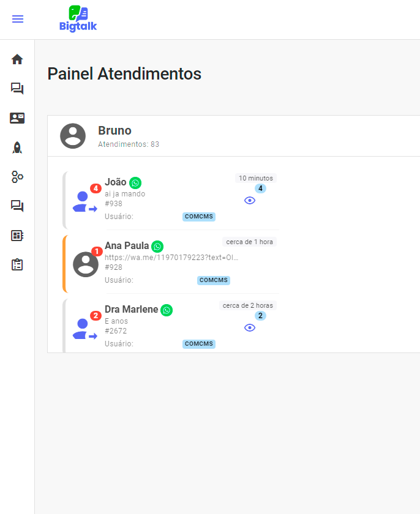This screenshot has height=514, width=420.
Task: Open the hamburger menu
Action: pyautogui.click(x=18, y=19)
